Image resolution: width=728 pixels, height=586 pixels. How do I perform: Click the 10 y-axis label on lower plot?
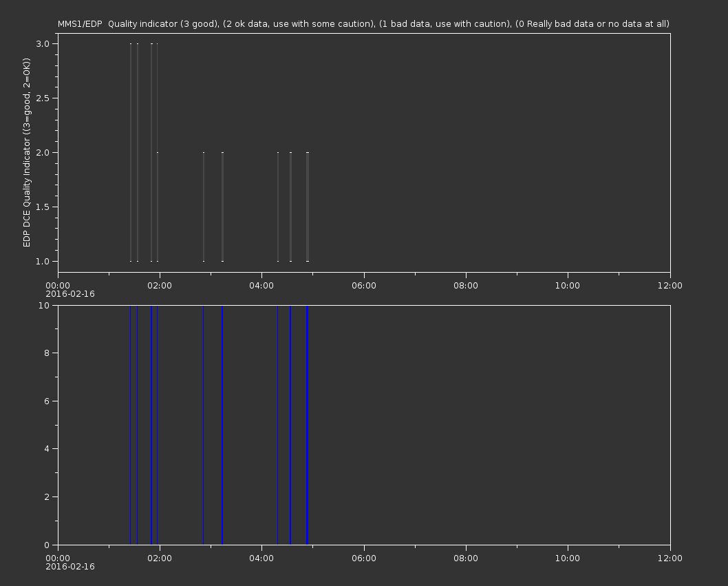coord(44,305)
